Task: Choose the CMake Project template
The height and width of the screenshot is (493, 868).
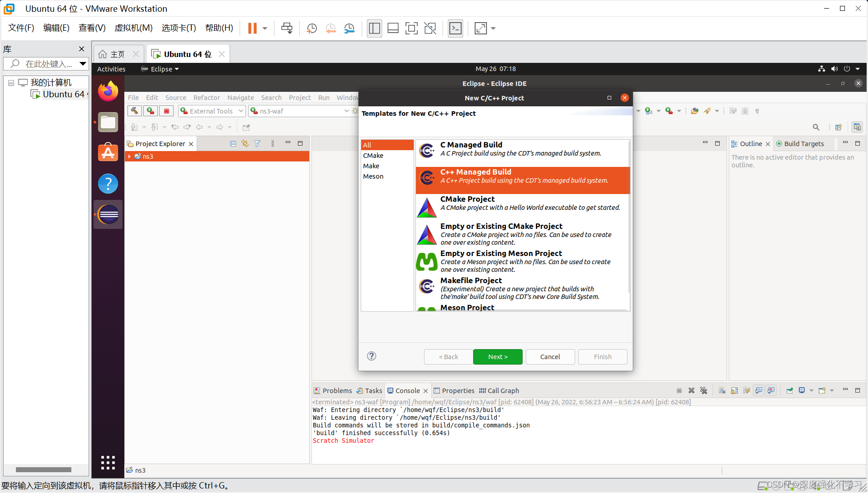Action: click(x=523, y=207)
